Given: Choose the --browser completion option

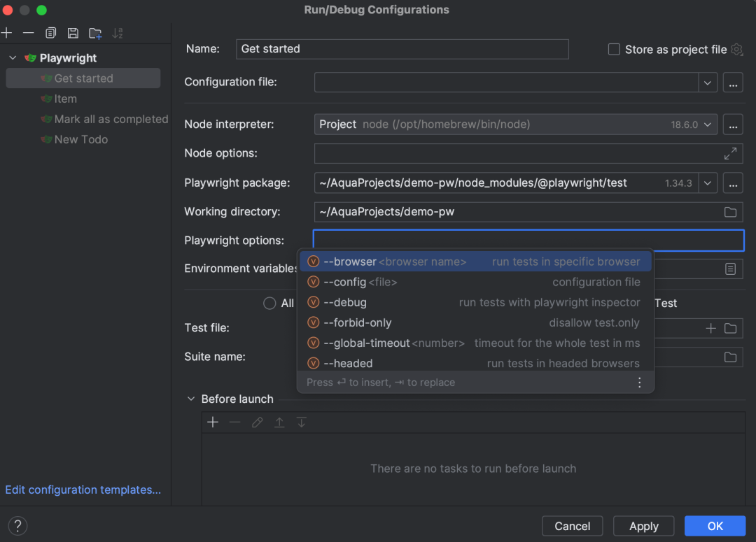Looking at the screenshot, I should tap(475, 262).
